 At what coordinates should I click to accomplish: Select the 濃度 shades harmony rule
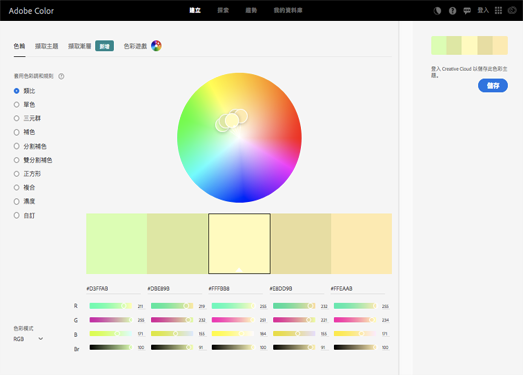(25, 201)
